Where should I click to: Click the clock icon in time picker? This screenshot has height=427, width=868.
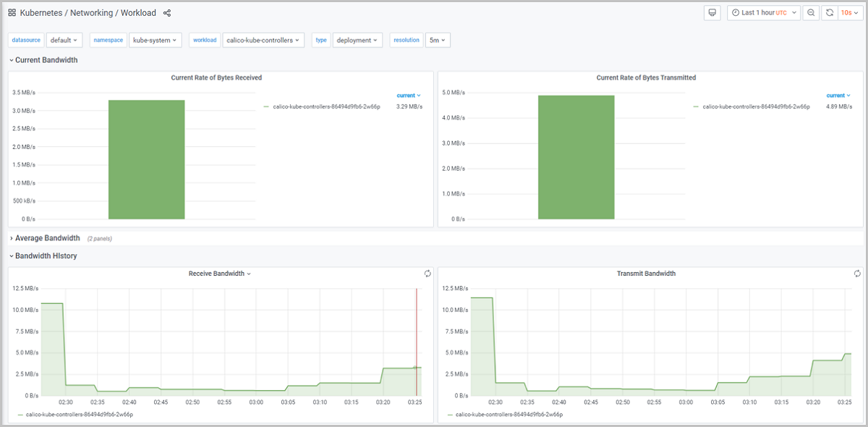736,13
